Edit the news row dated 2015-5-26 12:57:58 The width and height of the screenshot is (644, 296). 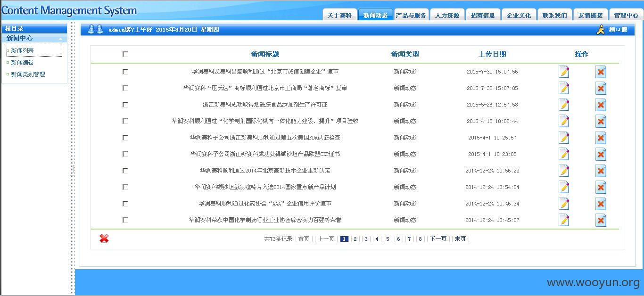(564, 105)
